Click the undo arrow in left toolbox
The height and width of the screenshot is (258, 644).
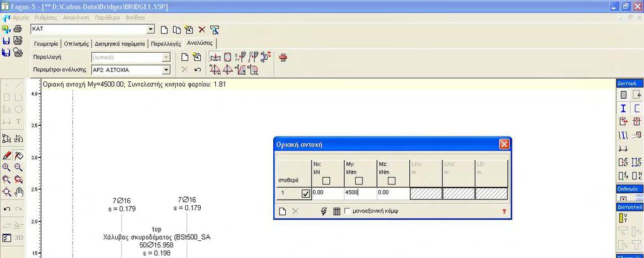[x=6, y=209]
